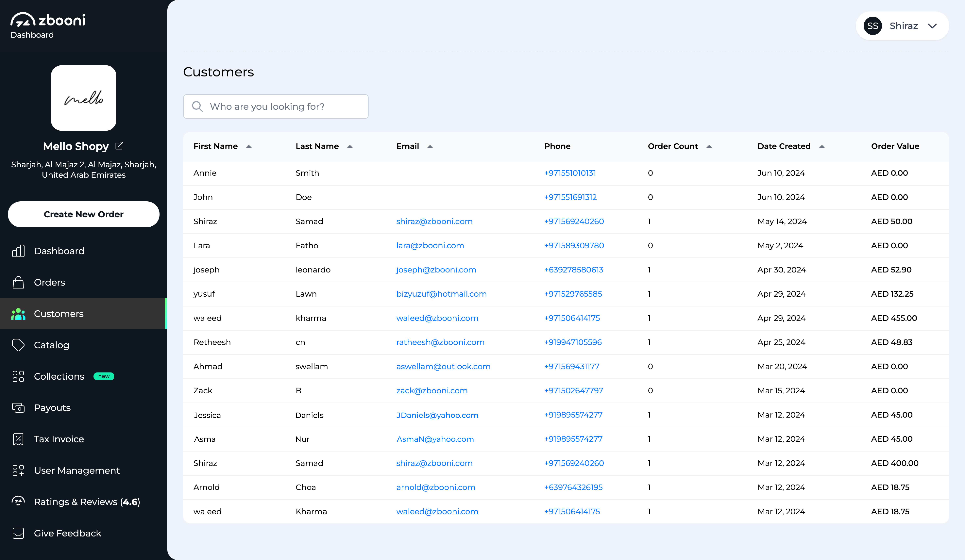Click the Jessica first name cell

[x=207, y=415]
